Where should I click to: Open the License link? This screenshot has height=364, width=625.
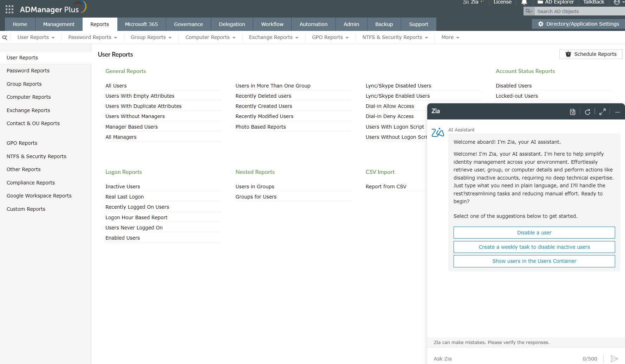tap(502, 2)
